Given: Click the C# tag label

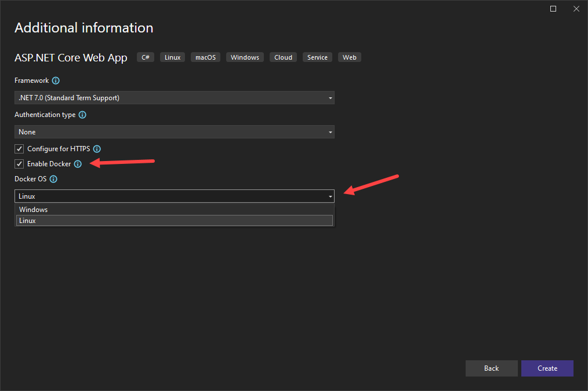Looking at the screenshot, I should [x=146, y=57].
